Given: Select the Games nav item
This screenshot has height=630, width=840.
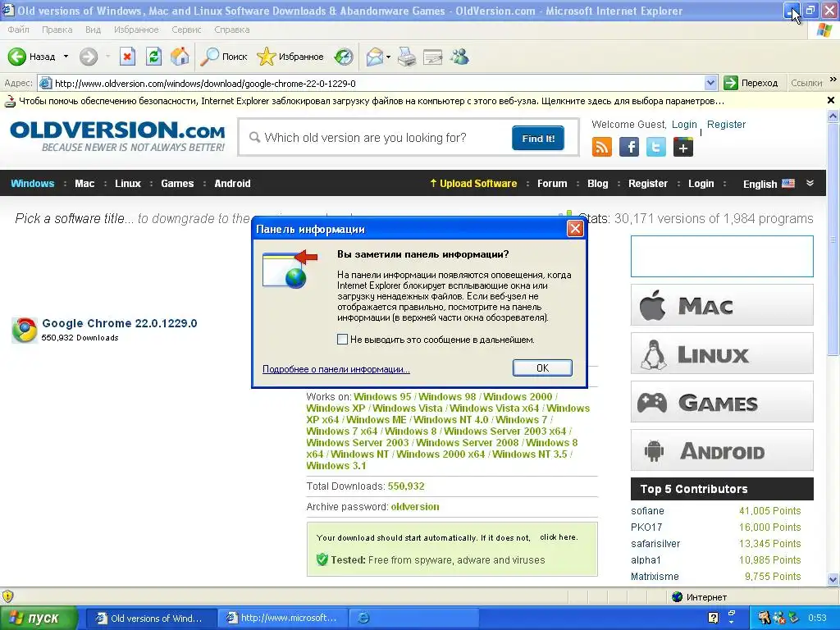Looking at the screenshot, I should click(x=177, y=183).
